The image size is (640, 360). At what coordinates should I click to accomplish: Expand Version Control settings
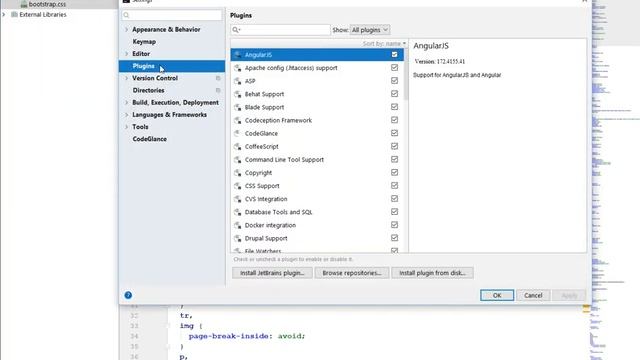click(127, 78)
